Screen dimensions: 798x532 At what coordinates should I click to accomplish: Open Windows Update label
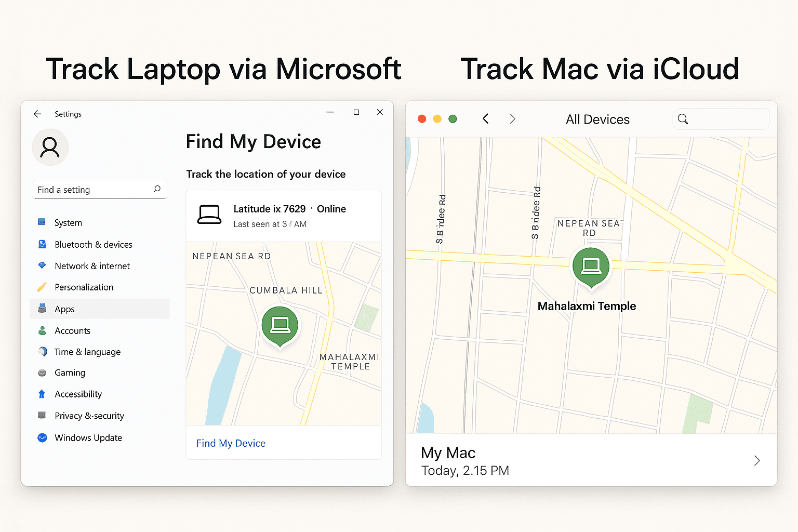pyautogui.click(x=88, y=437)
